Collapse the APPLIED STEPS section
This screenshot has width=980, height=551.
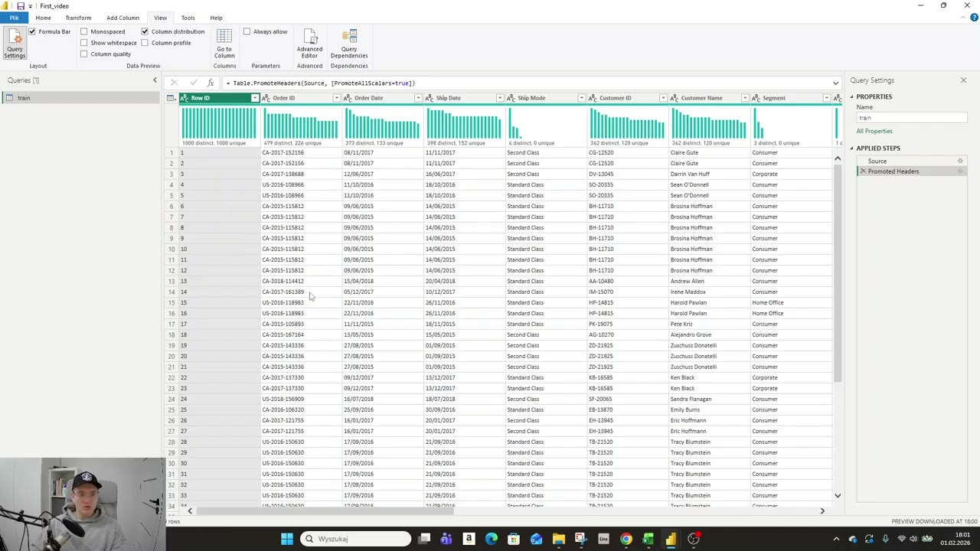point(851,148)
